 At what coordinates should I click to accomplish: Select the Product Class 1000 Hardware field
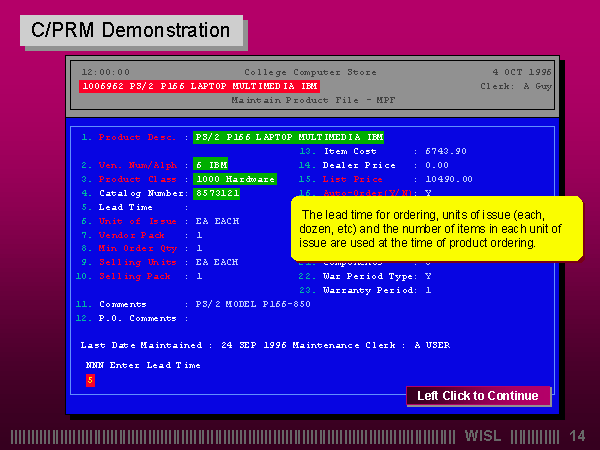click(x=235, y=179)
